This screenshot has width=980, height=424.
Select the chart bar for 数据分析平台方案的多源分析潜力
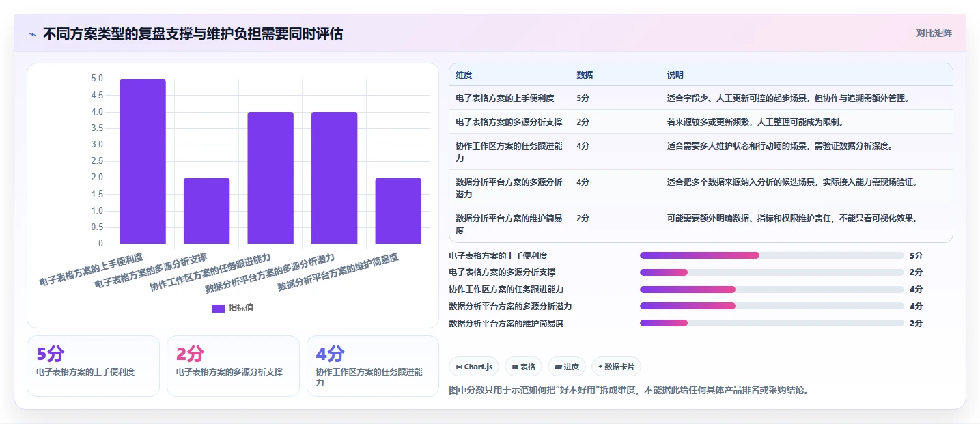pyautogui.click(x=334, y=178)
